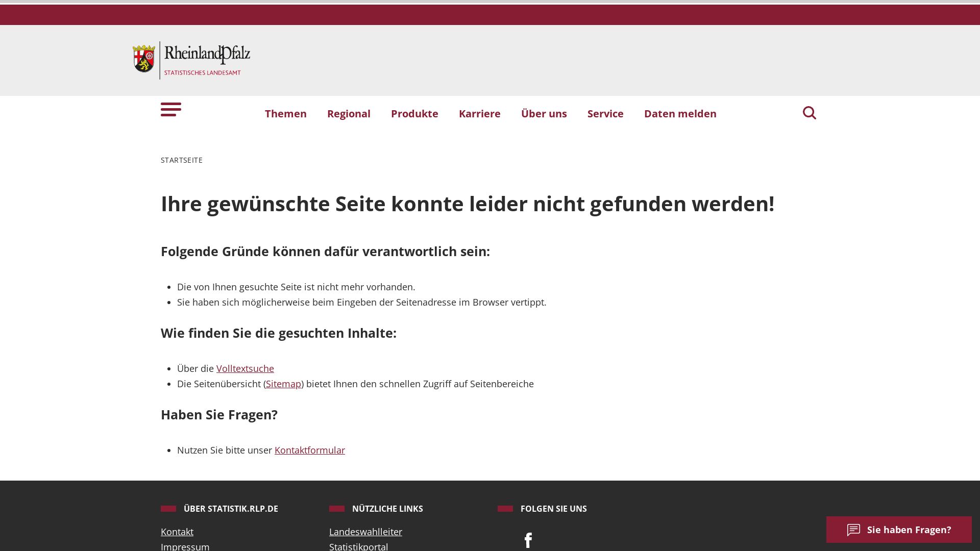The height and width of the screenshot is (551, 980).
Task: Open the Kontaktformular link
Action: point(310,450)
